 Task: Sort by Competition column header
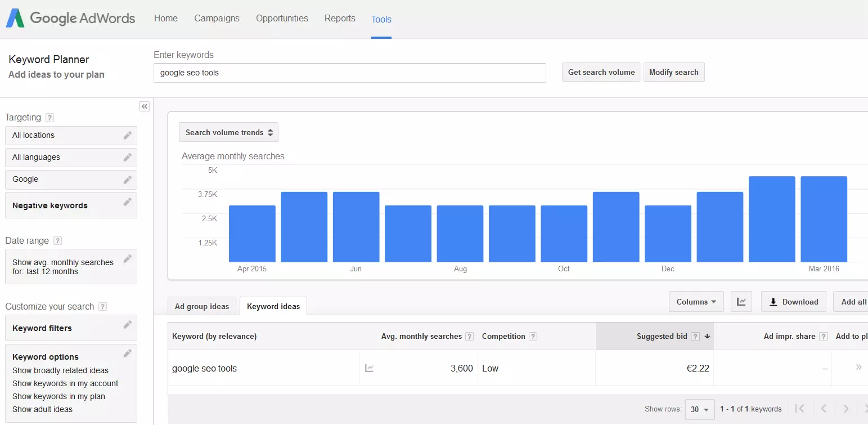pos(503,336)
